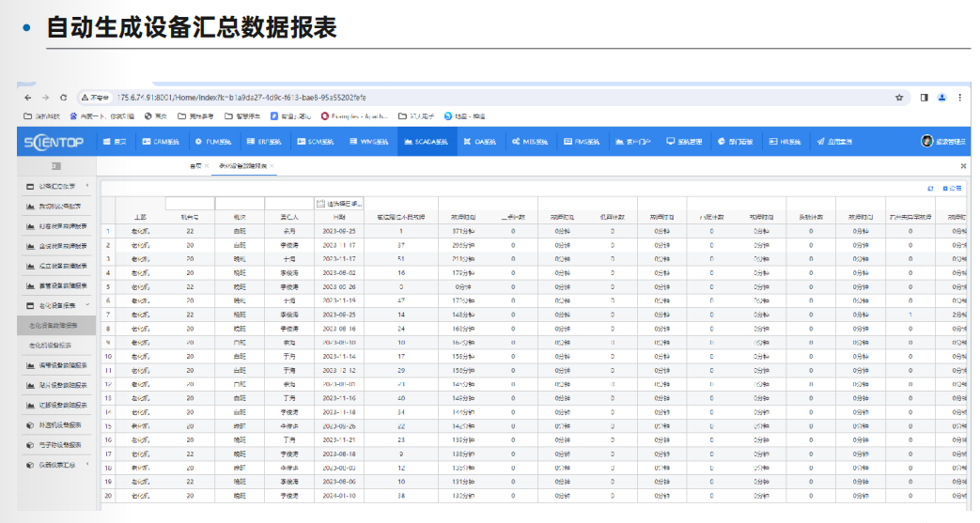Click the 371分钟 cell in row 1
The height and width of the screenshot is (523, 980).
click(x=463, y=231)
